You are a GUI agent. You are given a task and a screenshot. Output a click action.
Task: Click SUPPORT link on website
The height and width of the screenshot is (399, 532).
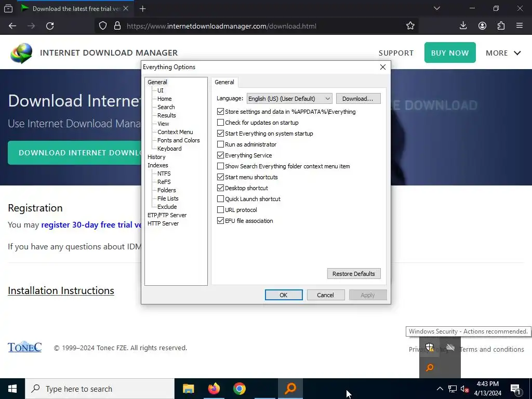(x=396, y=53)
